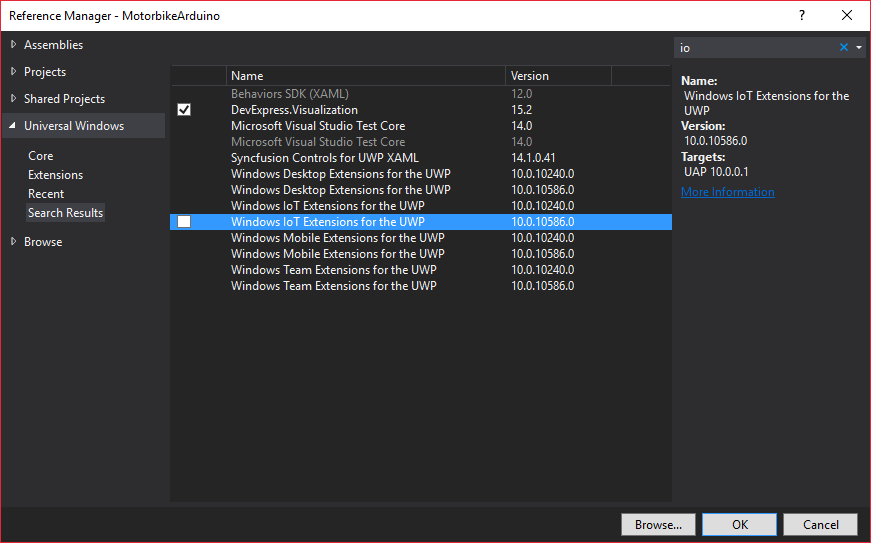Clear the search box with the X icon
871x543 pixels.
point(843,47)
